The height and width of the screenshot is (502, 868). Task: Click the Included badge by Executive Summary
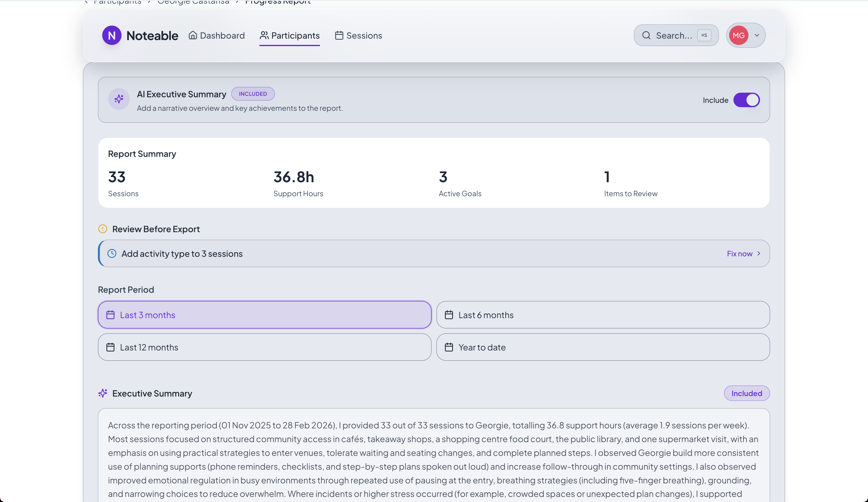pyautogui.click(x=746, y=393)
